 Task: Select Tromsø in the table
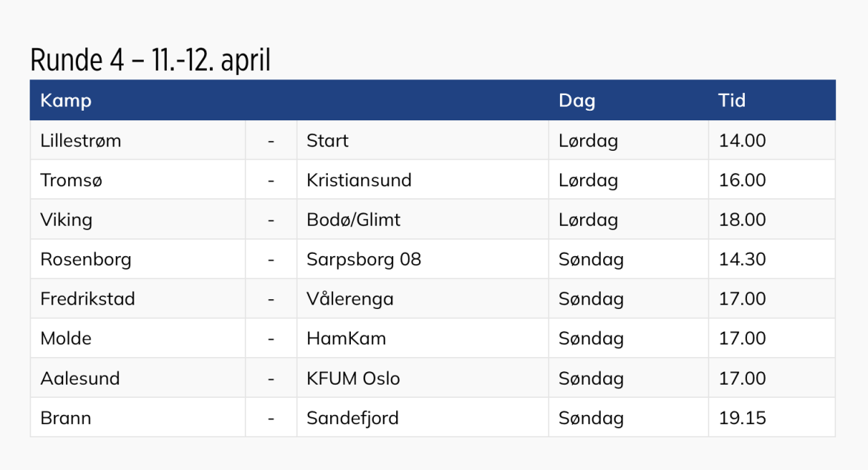coord(70,180)
